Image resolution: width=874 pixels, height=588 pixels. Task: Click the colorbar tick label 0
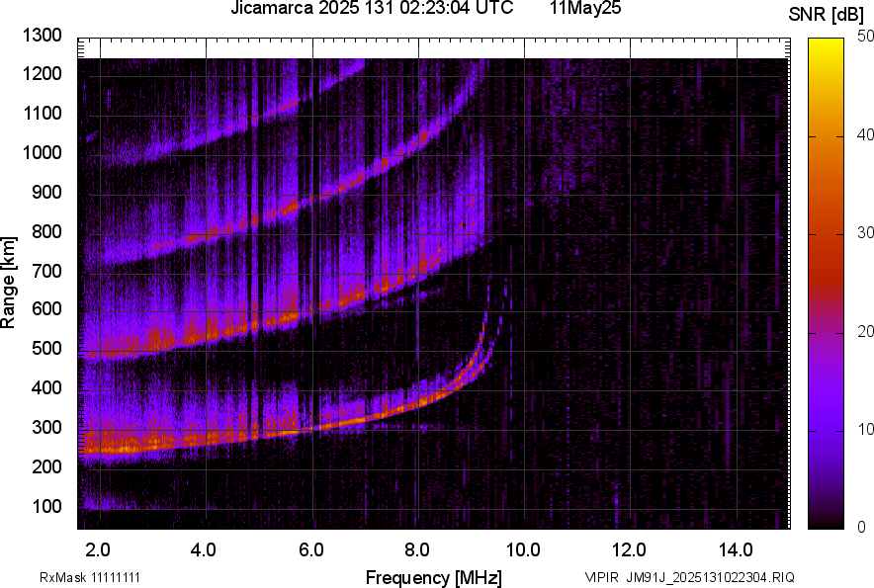point(862,526)
